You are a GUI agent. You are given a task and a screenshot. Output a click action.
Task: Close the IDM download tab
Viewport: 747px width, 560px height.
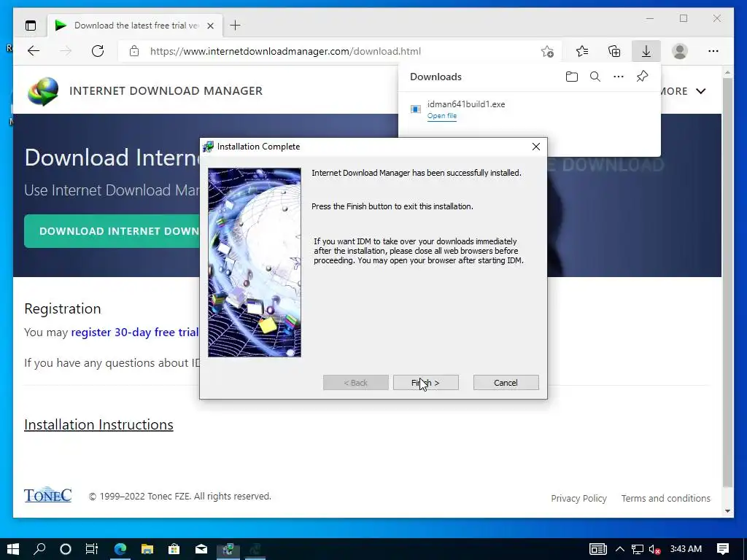click(x=211, y=26)
